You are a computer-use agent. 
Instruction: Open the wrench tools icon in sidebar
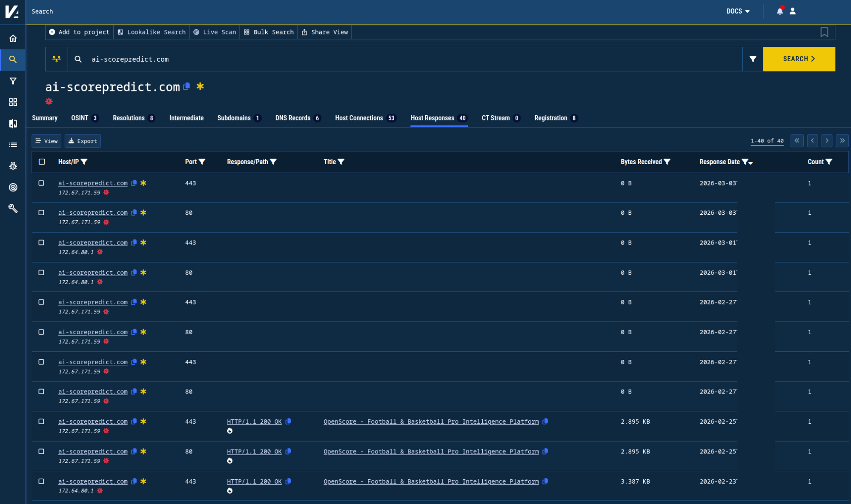(x=13, y=208)
